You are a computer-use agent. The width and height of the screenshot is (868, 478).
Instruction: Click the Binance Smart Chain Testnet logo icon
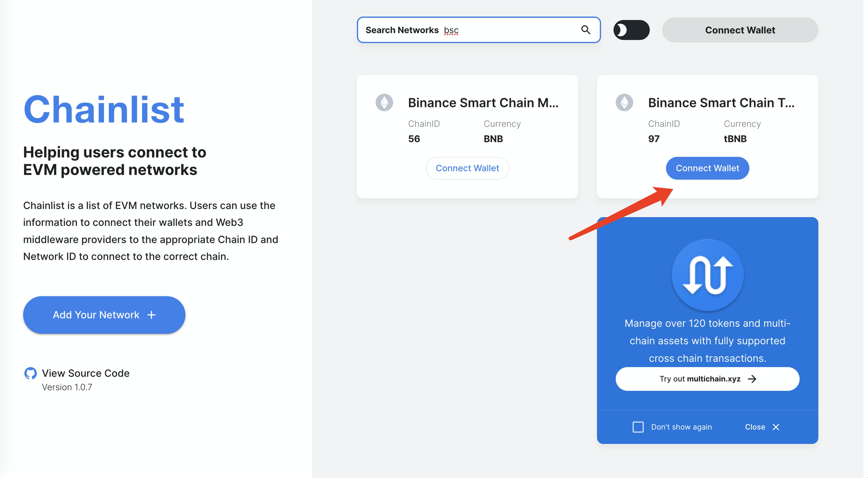[624, 102]
